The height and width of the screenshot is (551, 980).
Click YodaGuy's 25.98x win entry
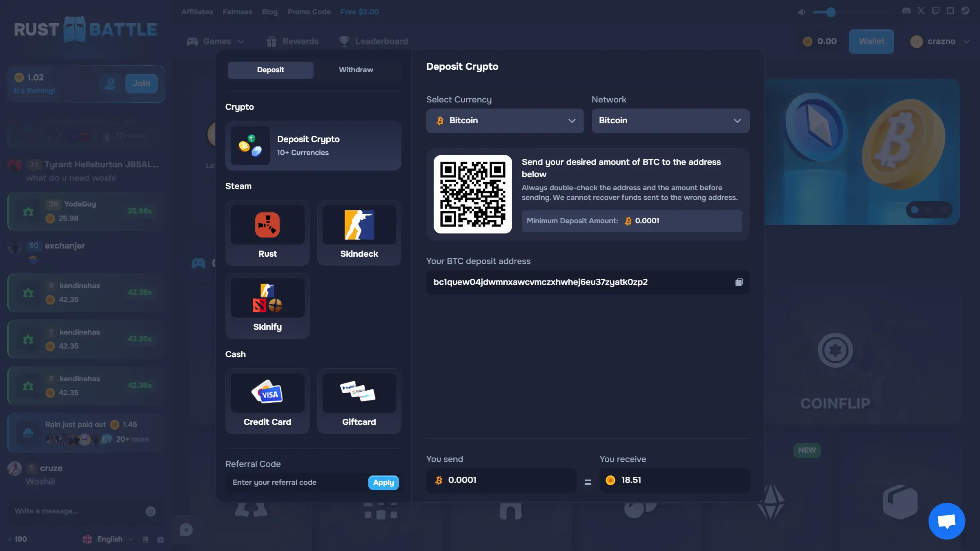tap(86, 211)
